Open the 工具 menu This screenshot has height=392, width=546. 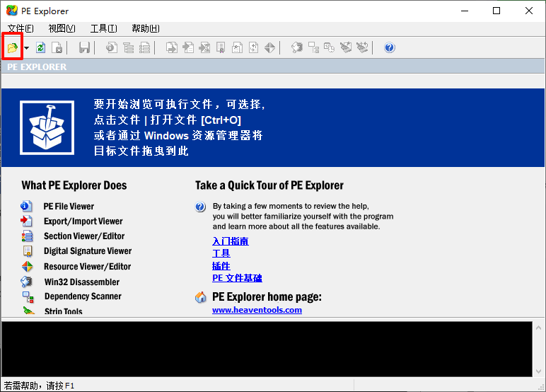click(x=103, y=28)
